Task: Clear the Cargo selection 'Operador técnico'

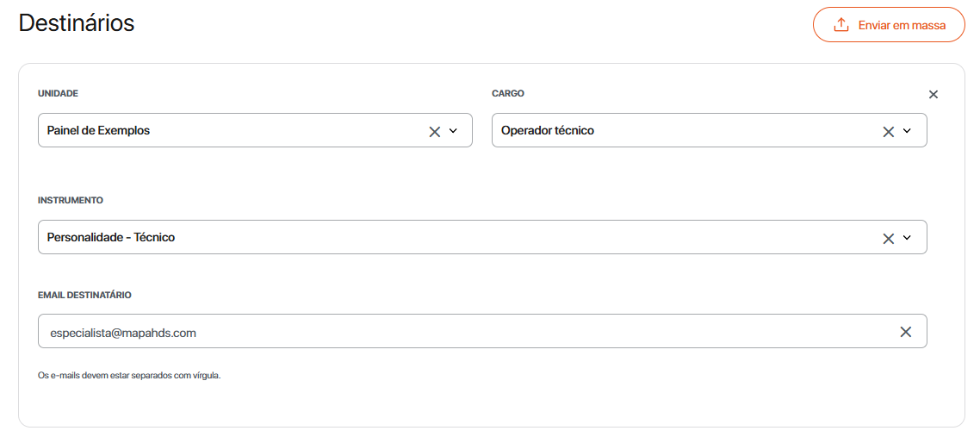Action: [x=889, y=131]
